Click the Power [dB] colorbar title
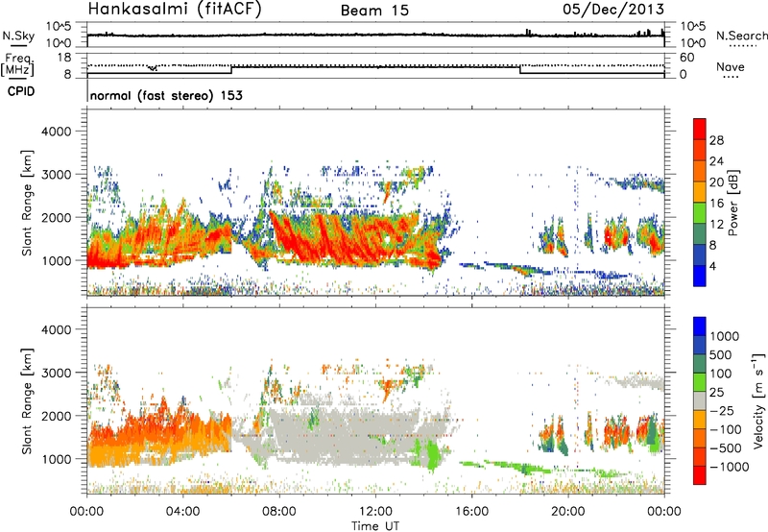The height and width of the screenshot is (532, 768). [x=732, y=203]
